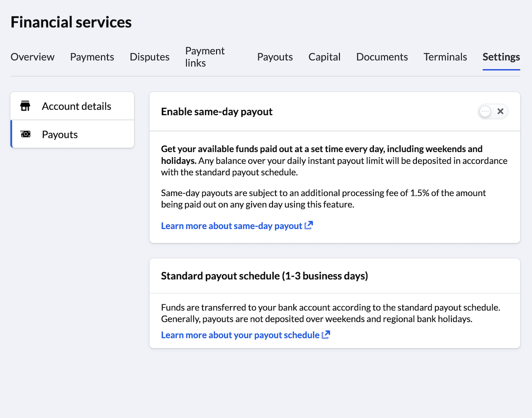Screen dimensions: 532x418
Task: Go to the Payments tab
Action: (x=92, y=57)
